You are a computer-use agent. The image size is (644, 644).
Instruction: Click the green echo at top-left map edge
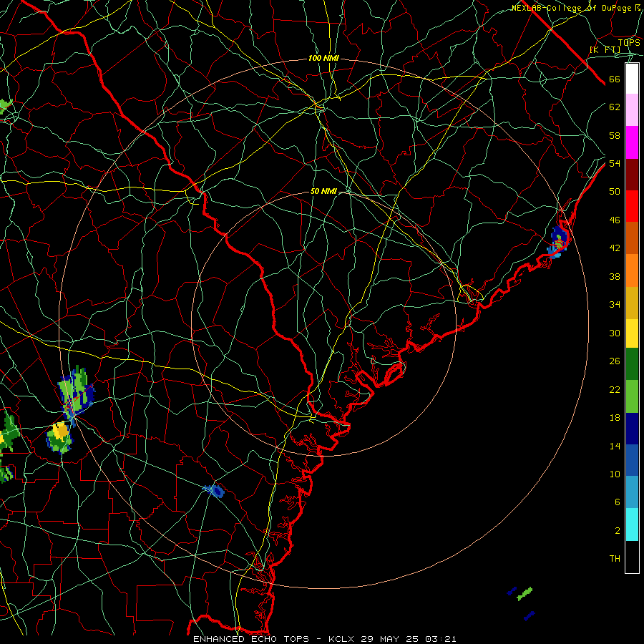[5, 106]
